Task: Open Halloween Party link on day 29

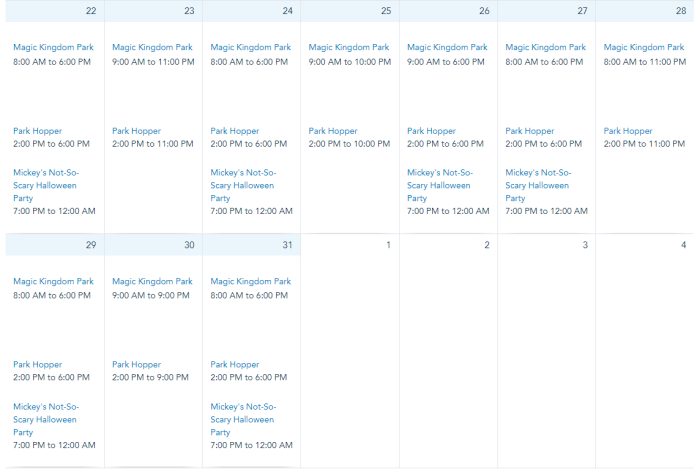Action: point(46,419)
